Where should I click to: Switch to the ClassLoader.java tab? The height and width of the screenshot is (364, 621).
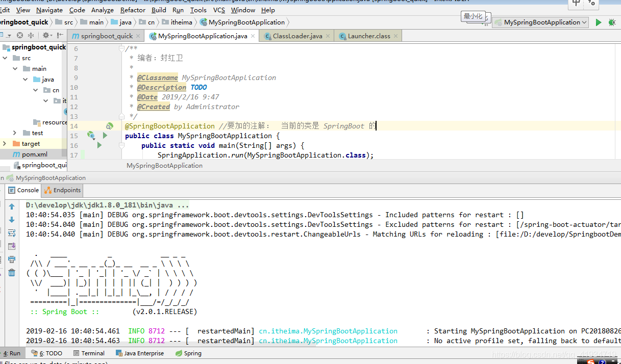click(x=297, y=36)
